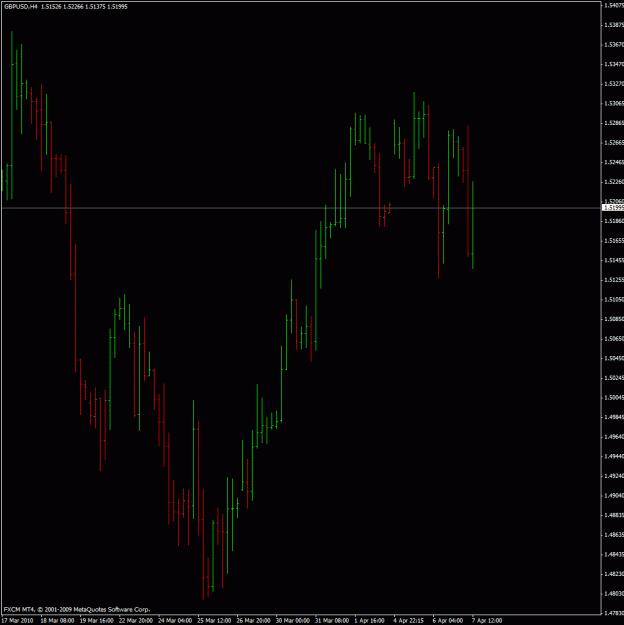Click the 6 Apr 04:00 time label
The height and width of the screenshot is (625, 624).
448,621
